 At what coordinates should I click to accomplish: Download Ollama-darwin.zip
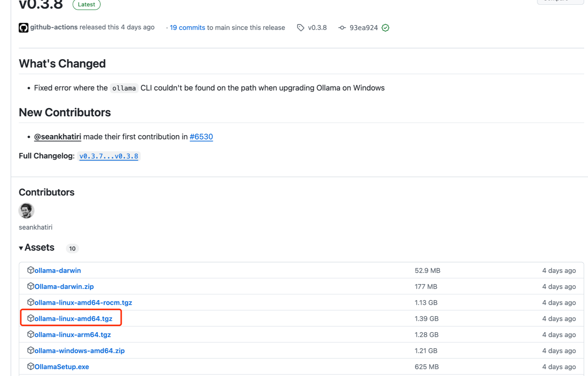(x=64, y=286)
